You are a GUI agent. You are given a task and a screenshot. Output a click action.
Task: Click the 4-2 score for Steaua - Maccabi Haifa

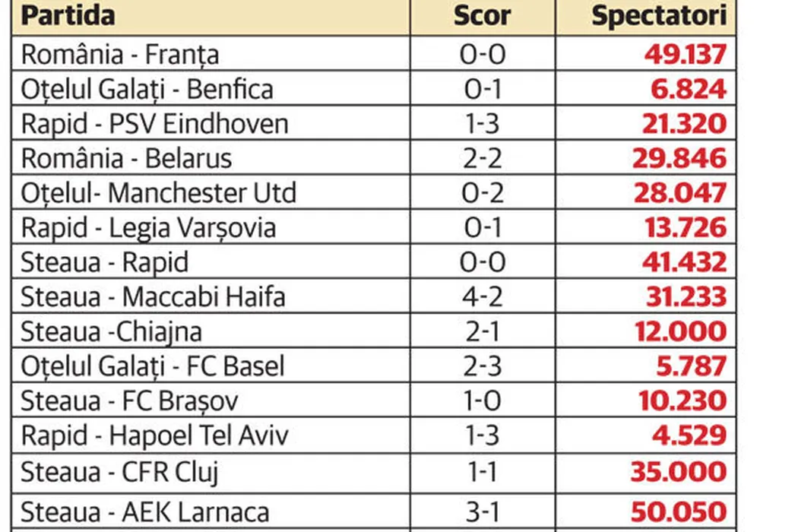(484, 297)
